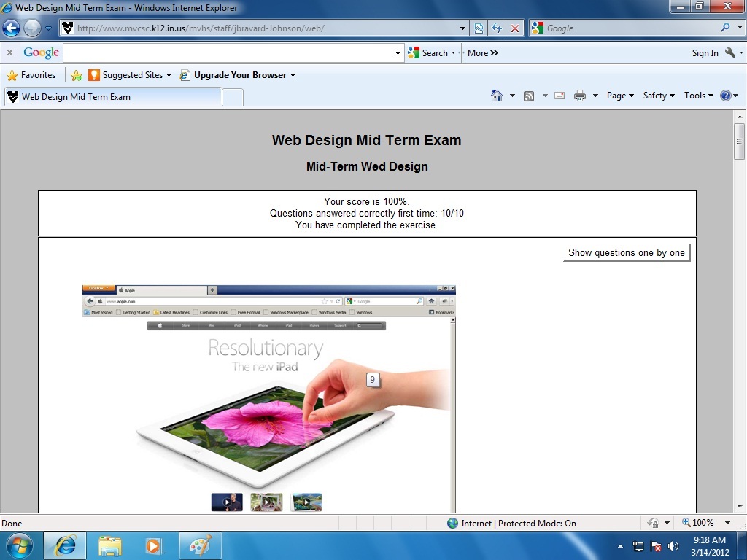Click the Compatibility View icon in address bar
This screenshot has height=560, width=747.
click(479, 28)
